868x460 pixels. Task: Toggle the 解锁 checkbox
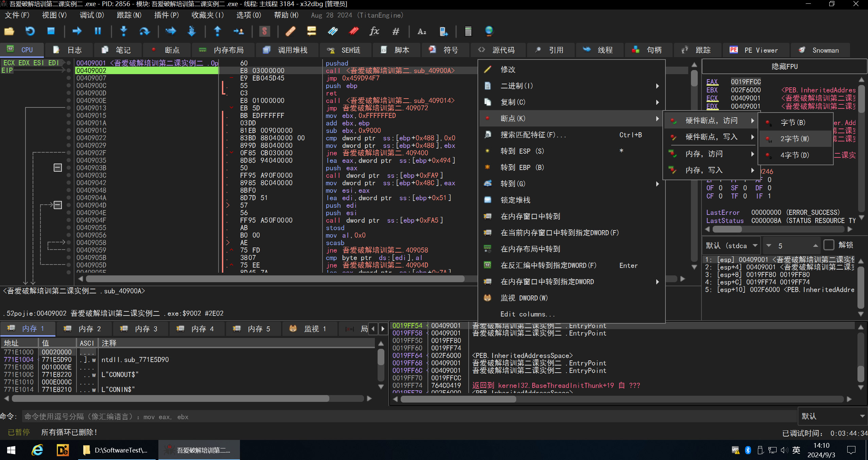pyautogui.click(x=829, y=245)
